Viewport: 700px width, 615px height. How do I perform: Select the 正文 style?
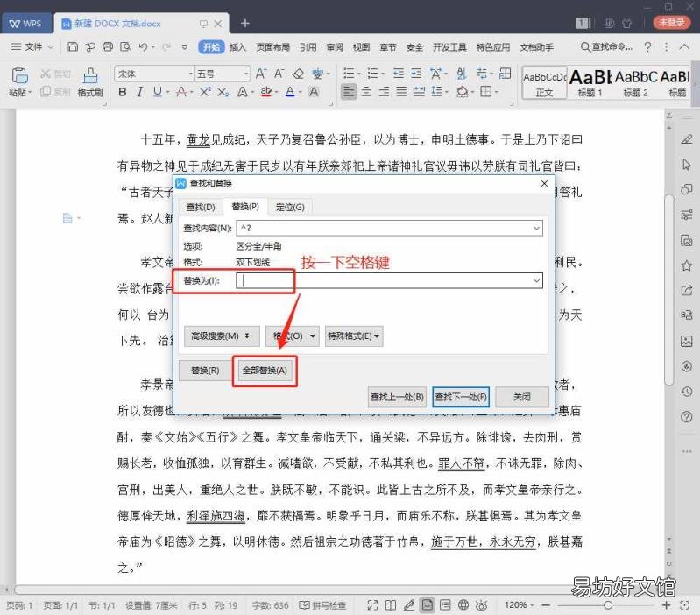point(544,84)
